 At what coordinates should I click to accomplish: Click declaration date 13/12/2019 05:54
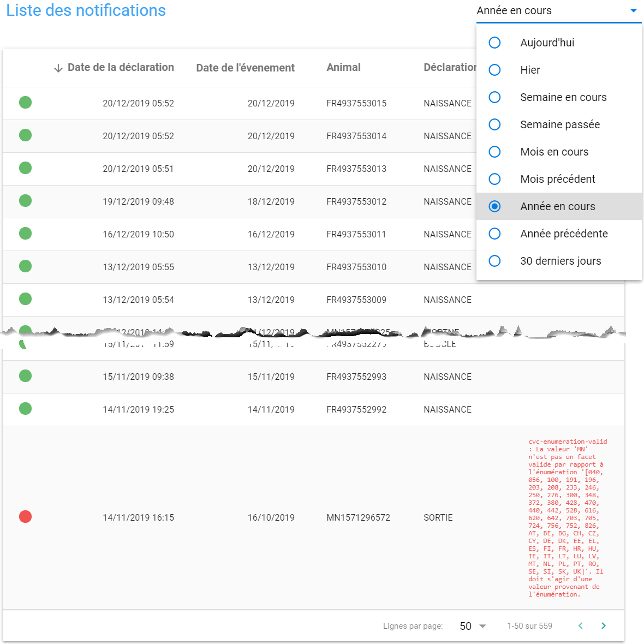139,300
